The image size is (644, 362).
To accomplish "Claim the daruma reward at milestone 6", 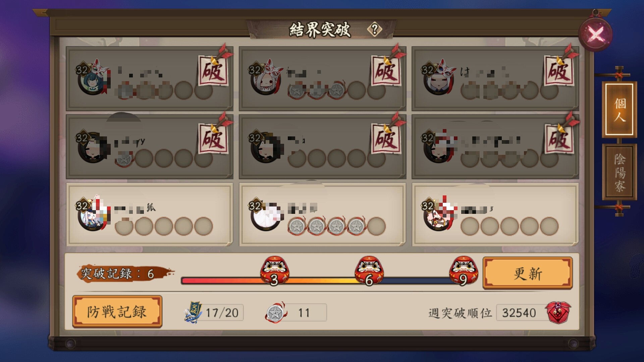I will click(x=369, y=270).
